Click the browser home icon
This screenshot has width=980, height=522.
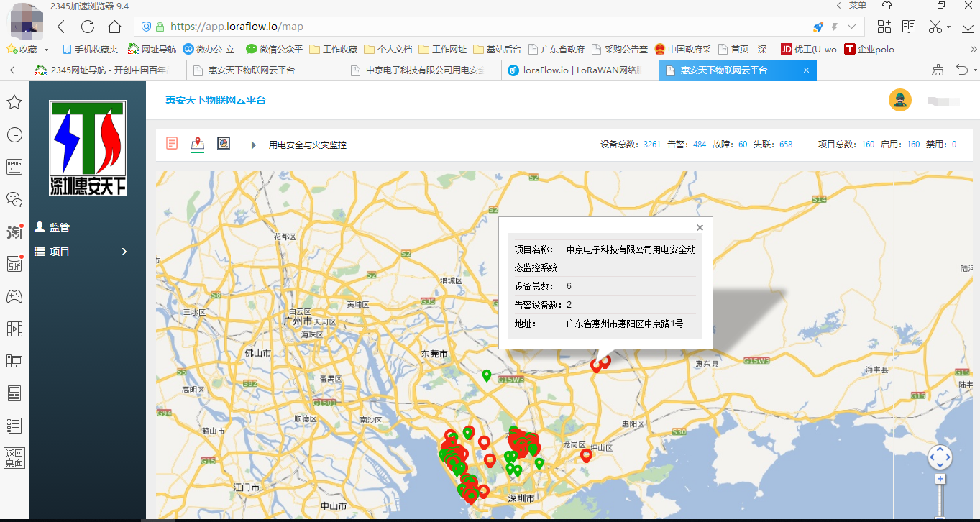tap(114, 27)
